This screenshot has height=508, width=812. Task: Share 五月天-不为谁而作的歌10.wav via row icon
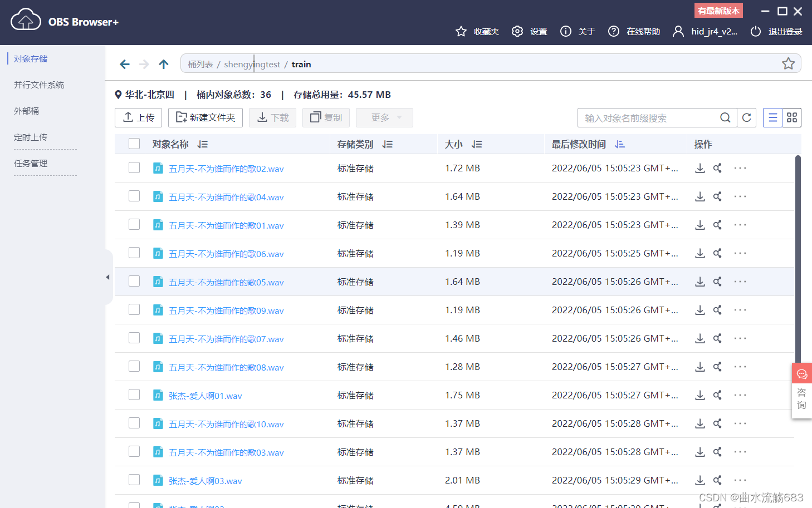click(x=717, y=423)
